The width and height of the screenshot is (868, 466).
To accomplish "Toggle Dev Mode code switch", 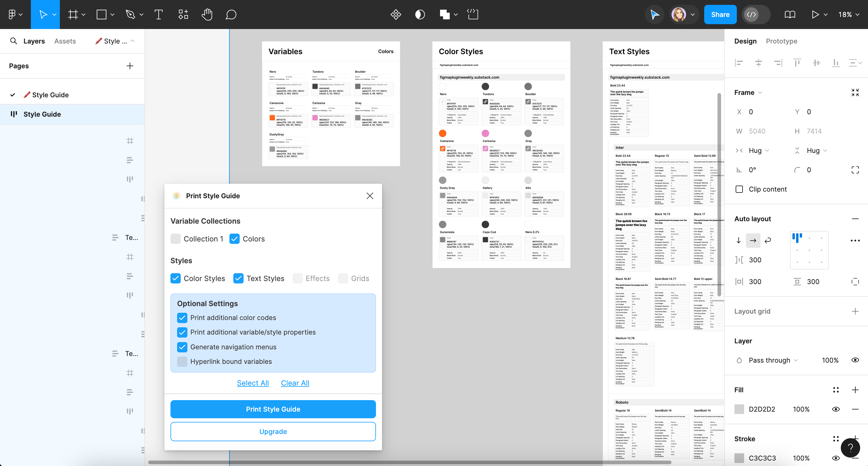I will point(756,15).
